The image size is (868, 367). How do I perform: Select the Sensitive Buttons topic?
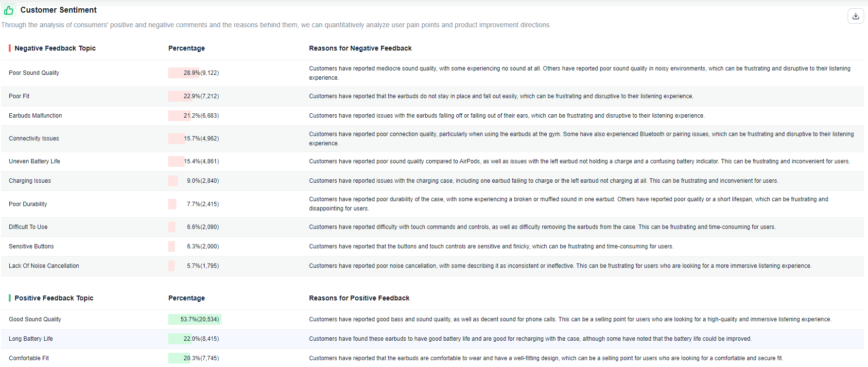pos(31,246)
